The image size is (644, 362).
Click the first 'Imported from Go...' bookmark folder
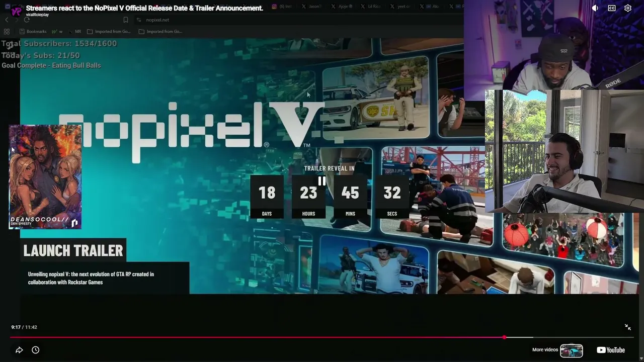pos(109,32)
